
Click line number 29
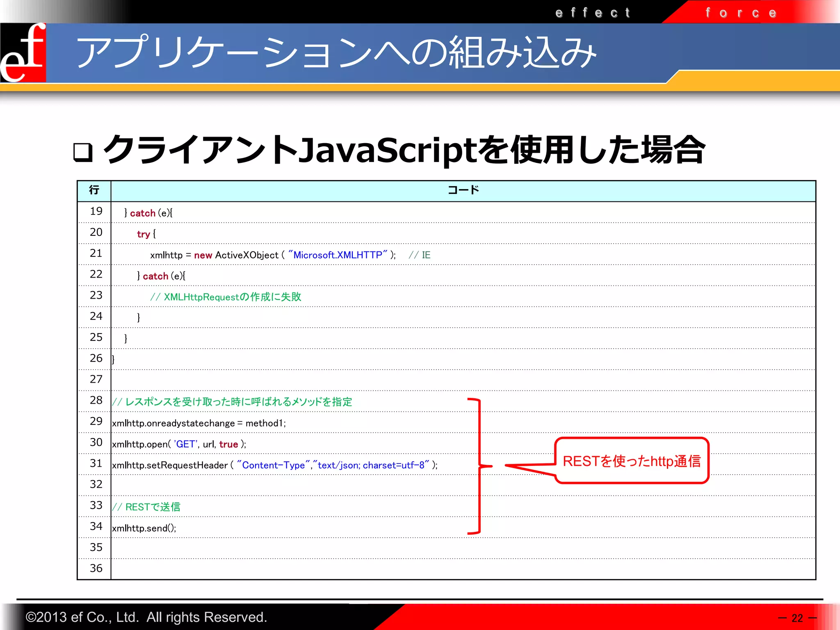pos(96,421)
